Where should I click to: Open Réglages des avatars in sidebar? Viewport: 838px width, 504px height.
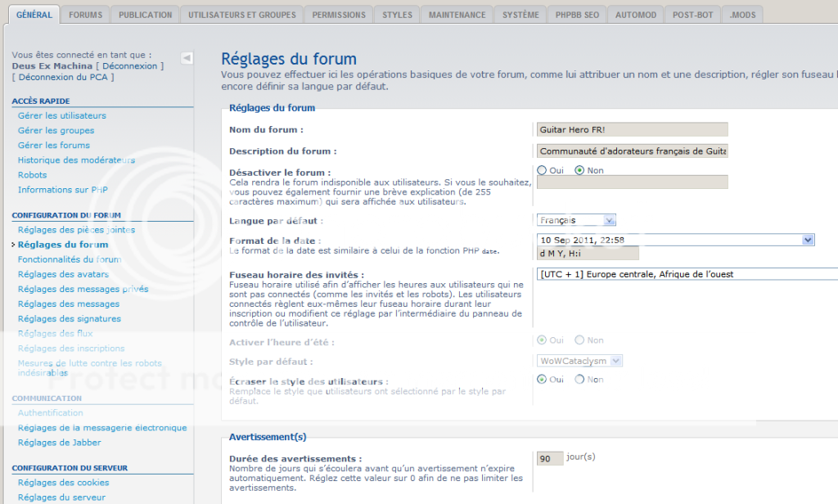63,274
